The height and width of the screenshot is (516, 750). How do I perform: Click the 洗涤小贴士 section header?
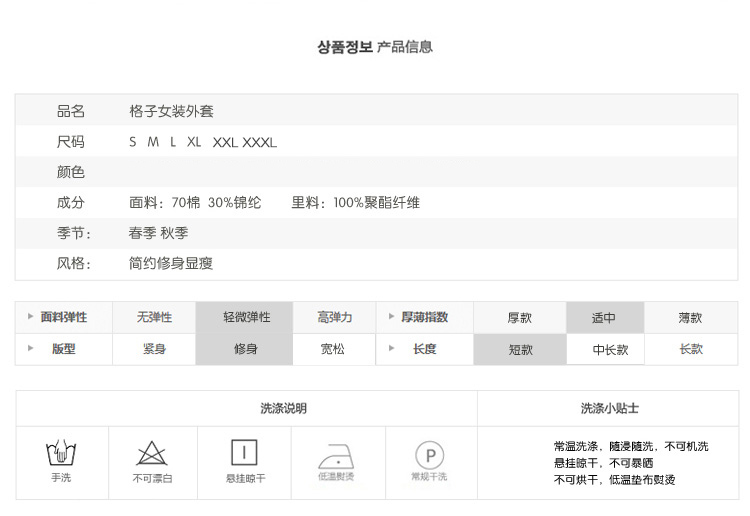[609, 409]
